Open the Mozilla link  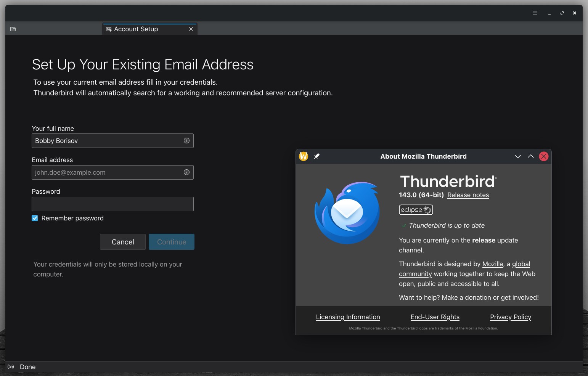(x=493, y=264)
